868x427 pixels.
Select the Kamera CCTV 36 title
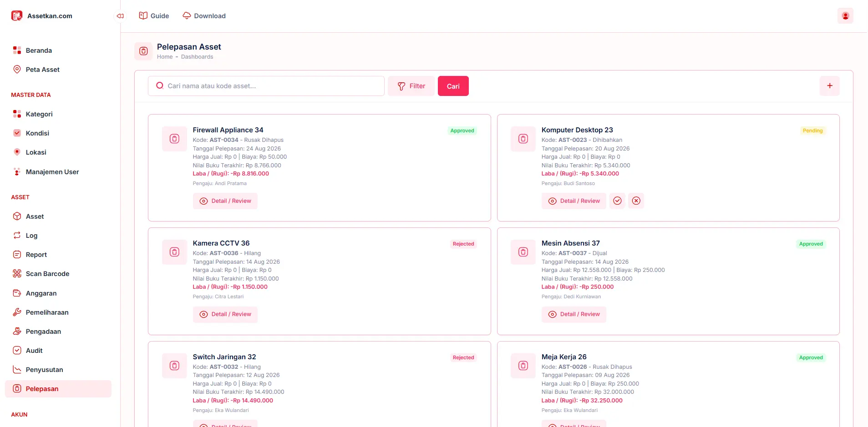[x=221, y=243]
